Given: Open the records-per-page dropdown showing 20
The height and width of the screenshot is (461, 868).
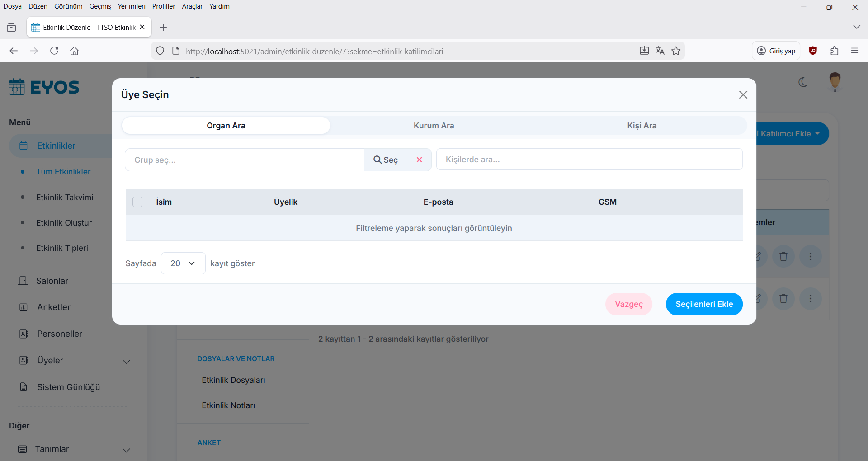Looking at the screenshot, I should [183, 263].
